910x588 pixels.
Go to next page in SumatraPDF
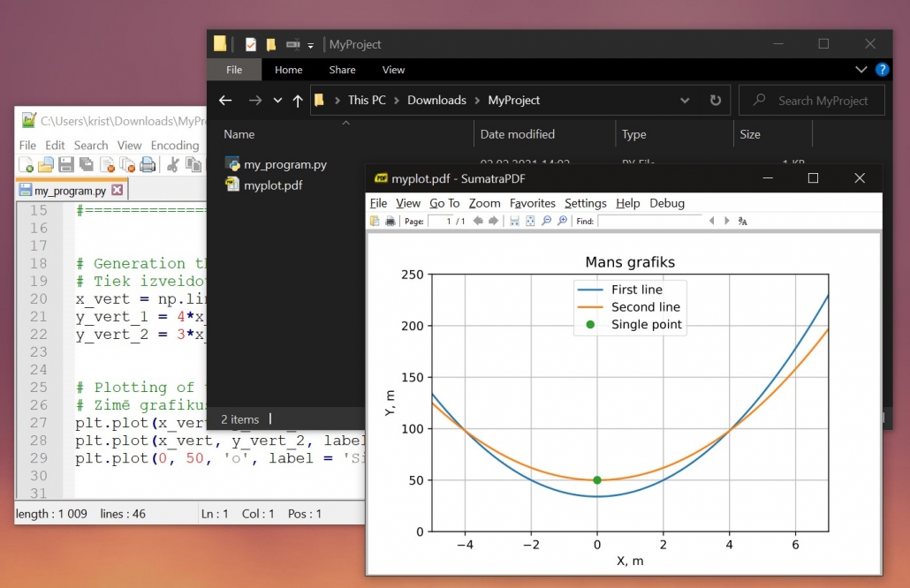[493, 221]
